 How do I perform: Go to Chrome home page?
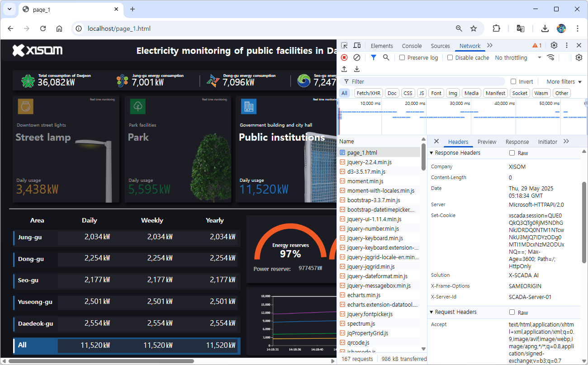[x=59, y=28]
